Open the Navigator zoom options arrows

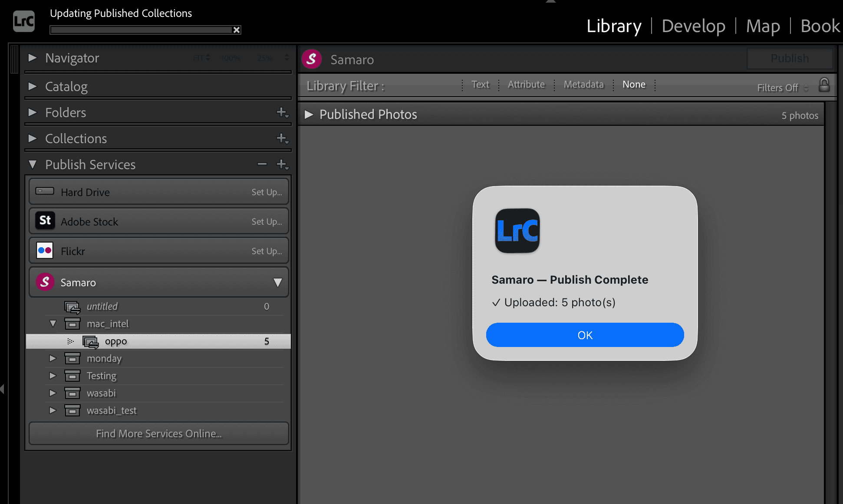pyautogui.click(x=286, y=58)
